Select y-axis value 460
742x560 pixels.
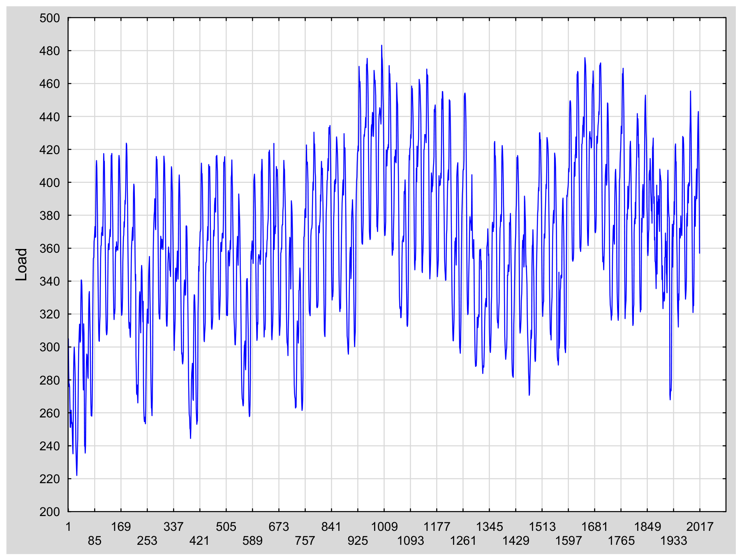point(50,84)
